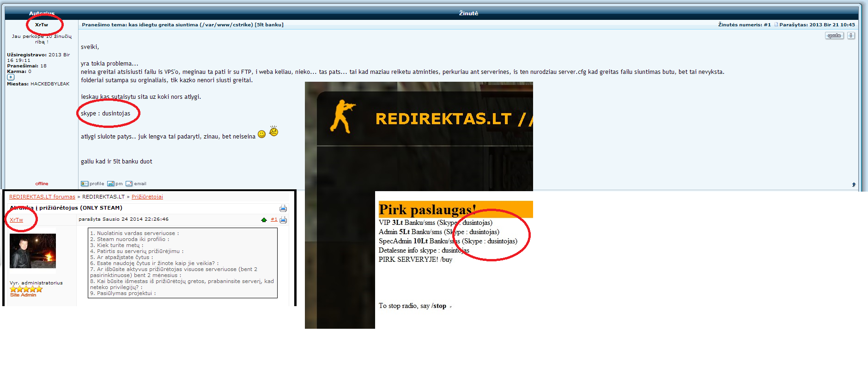Click the offline status text

pos(42,184)
